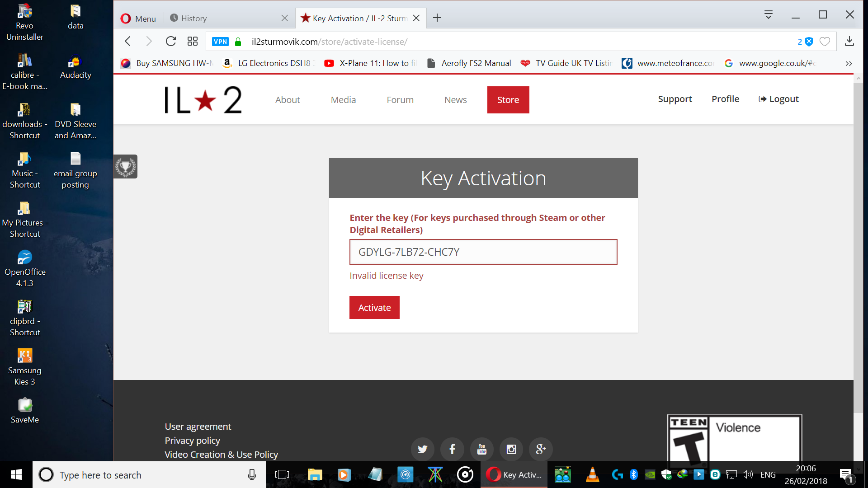868x488 pixels.
Task: Open the YouTube social icon
Action: tap(482, 449)
